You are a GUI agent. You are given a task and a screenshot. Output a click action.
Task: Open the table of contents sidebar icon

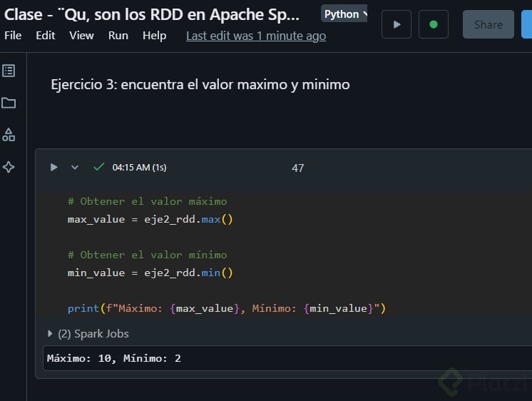coord(9,71)
